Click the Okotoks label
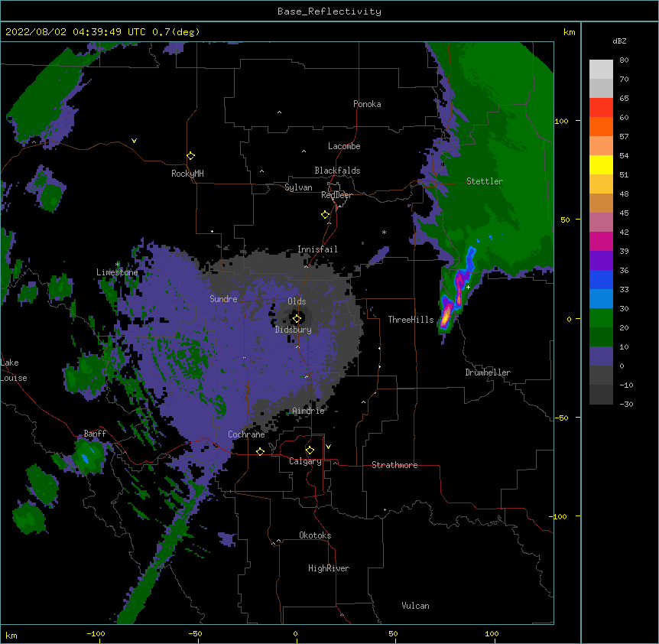Viewport: 659px width, 644px height. coord(315,535)
